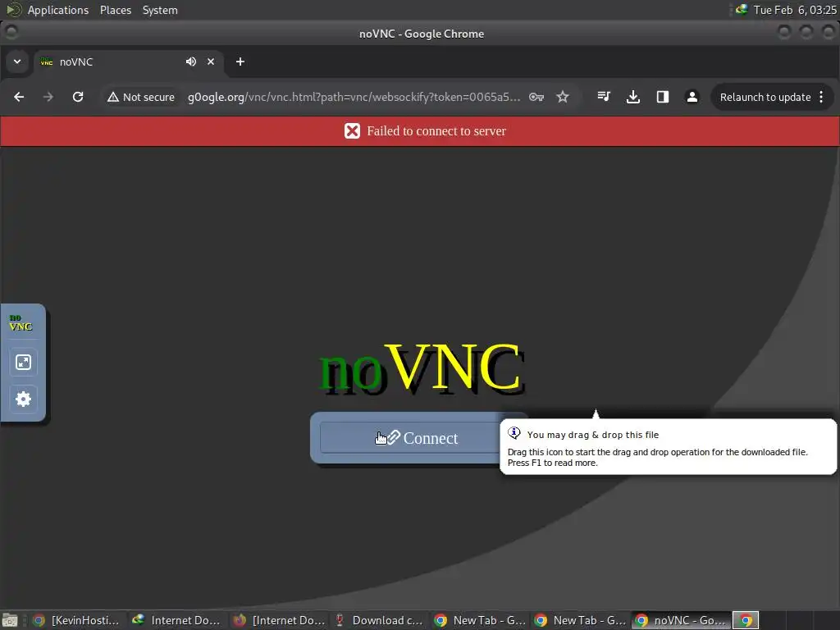Dismiss the Failed to connect error icon
This screenshot has height=630, width=840.
pyautogui.click(x=352, y=130)
